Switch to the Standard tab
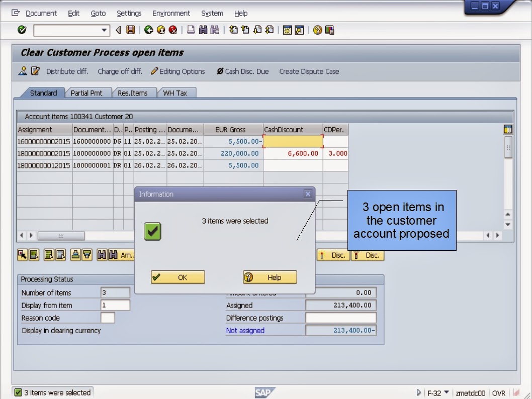The height and width of the screenshot is (399, 532). pyautogui.click(x=43, y=93)
